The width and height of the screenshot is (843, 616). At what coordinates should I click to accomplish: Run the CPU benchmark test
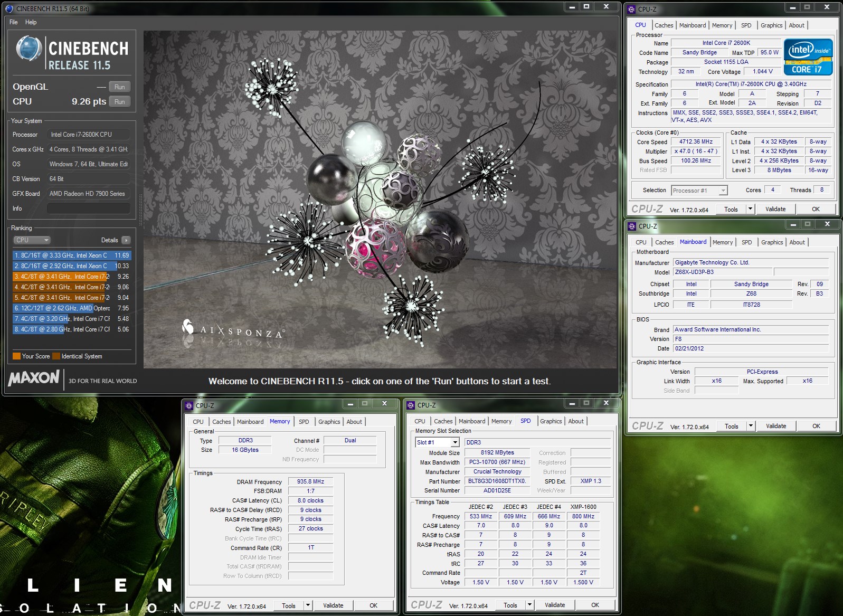(x=120, y=102)
